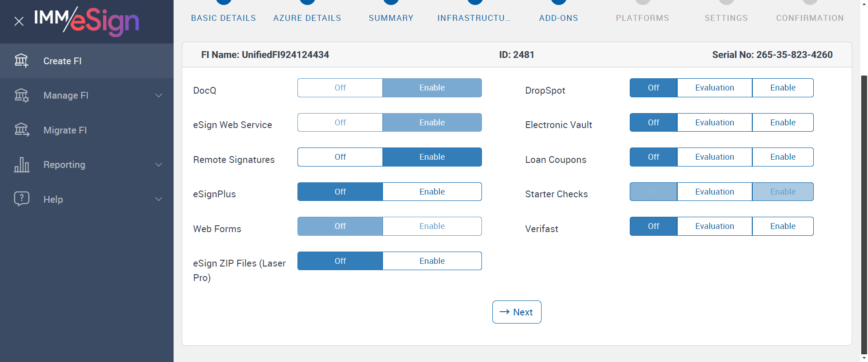The width and height of the screenshot is (868, 362).
Task: Click the DocQ label
Action: 205,90
